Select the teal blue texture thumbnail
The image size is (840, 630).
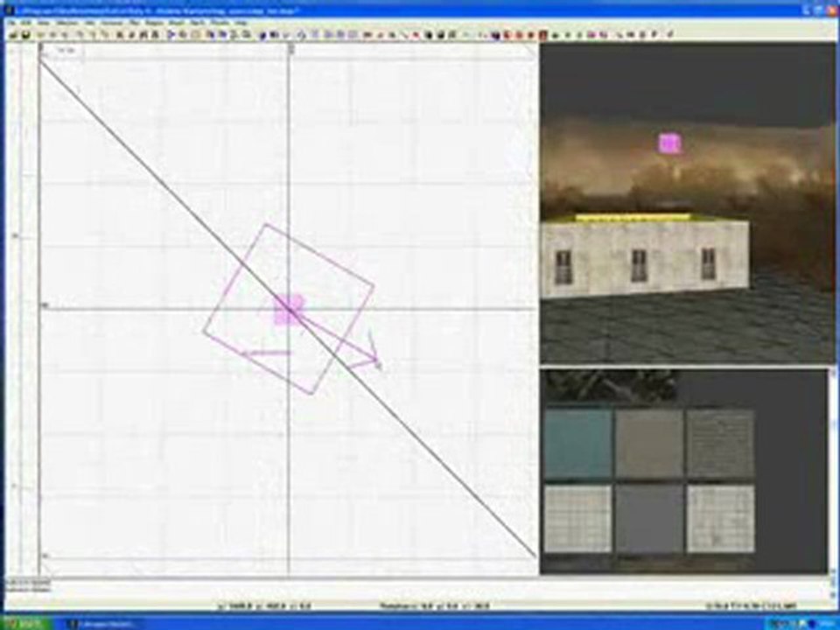tap(578, 444)
